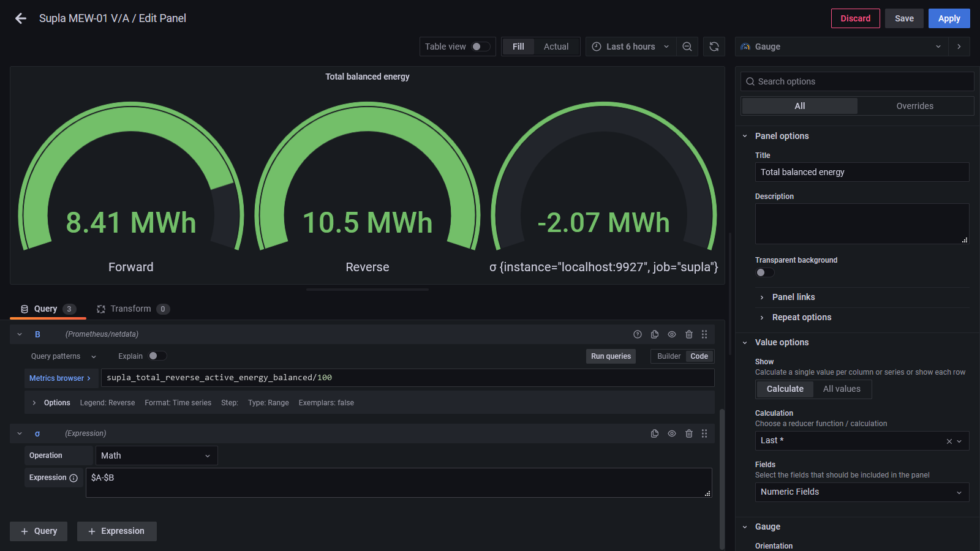
Task: Duplicate query B
Action: [655, 334]
